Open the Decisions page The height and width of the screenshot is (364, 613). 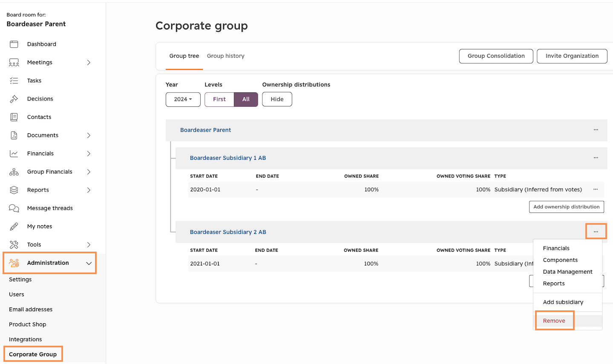tap(40, 99)
